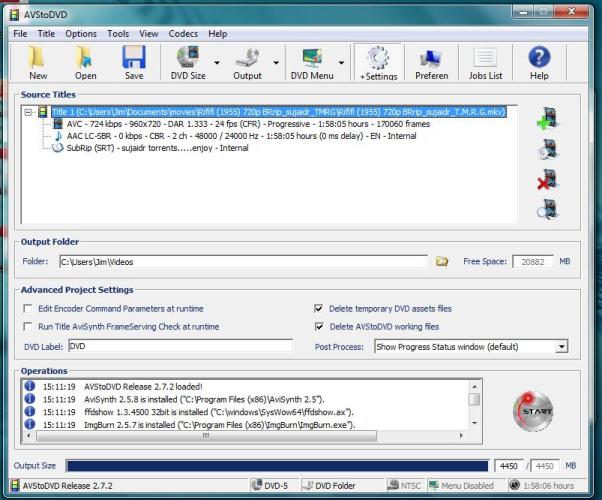Select the Title 1 Rififi source row

click(279, 112)
